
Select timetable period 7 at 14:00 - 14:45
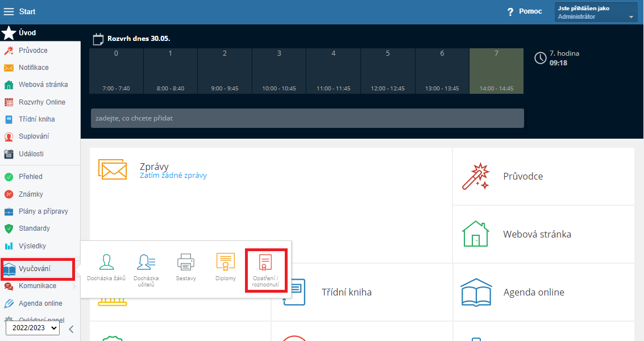coord(497,71)
